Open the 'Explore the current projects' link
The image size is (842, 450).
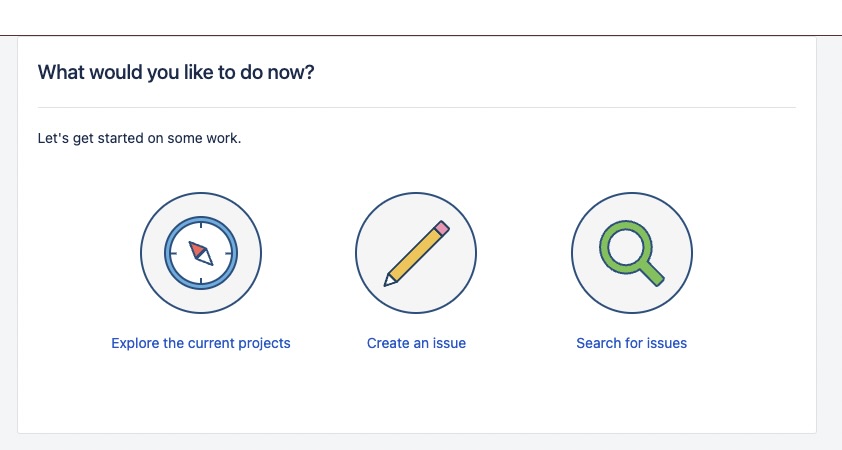[201, 343]
